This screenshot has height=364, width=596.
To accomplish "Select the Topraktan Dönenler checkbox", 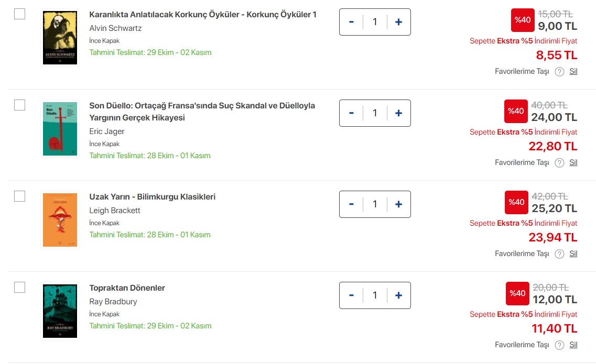I will [19, 288].
